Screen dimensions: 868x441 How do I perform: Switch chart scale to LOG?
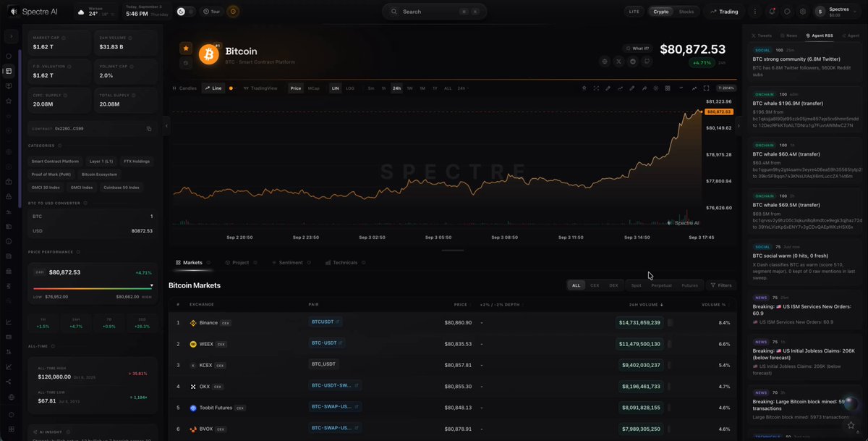point(350,88)
